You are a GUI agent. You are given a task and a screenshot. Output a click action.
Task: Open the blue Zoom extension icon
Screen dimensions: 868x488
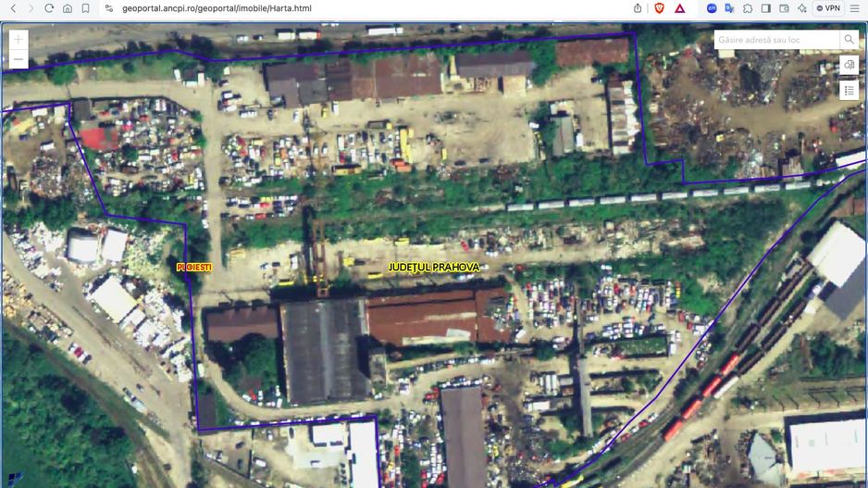(x=712, y=8)
